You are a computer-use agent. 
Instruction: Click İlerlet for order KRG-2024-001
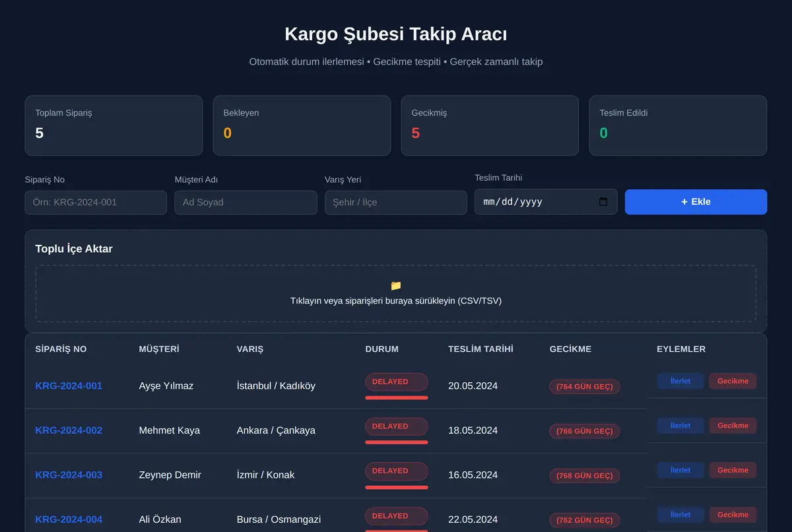[680, 381]
